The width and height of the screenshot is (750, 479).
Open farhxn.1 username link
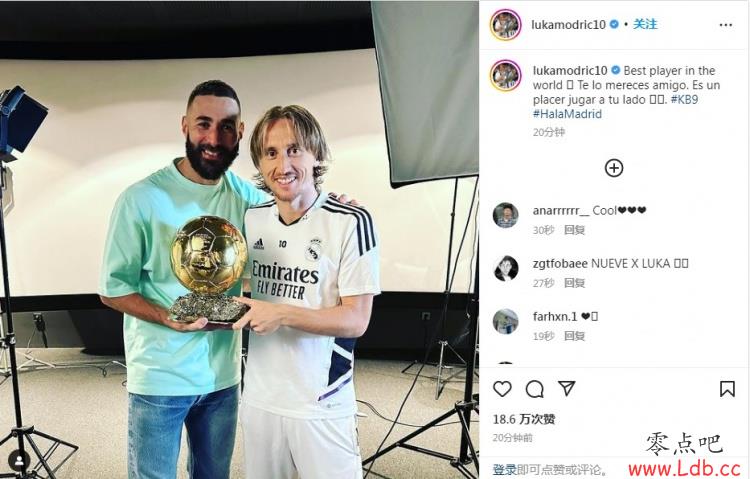pos(555,316)
